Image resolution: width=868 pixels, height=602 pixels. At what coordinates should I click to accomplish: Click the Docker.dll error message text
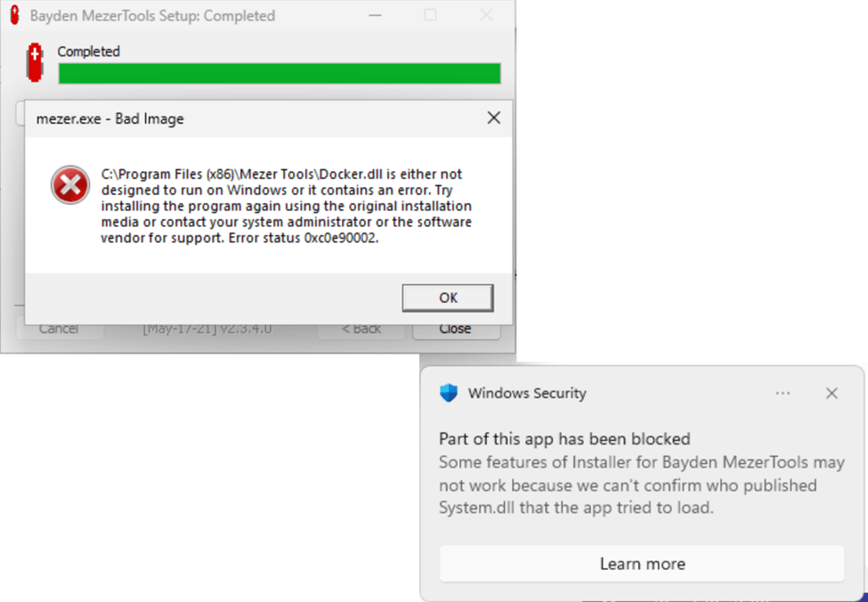pyautogui.click(x=286, y=206)
